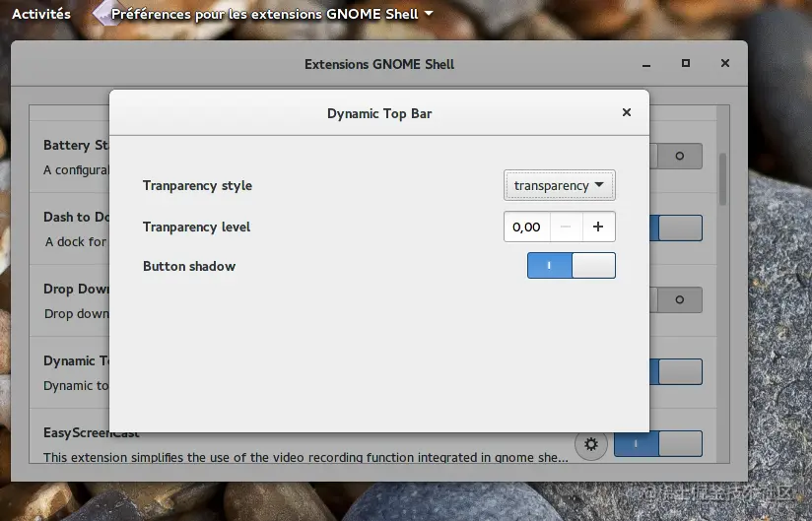Toggle the Drop Down extension switch

pos(676,299)
